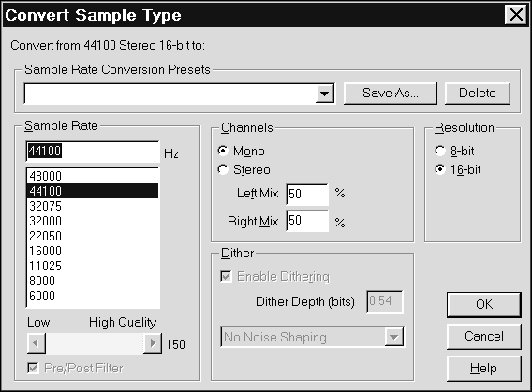The image size is (532, 392).
Task: Click the Left Mix percentage field
Action: pyautogui.click(x=307, y=195)
